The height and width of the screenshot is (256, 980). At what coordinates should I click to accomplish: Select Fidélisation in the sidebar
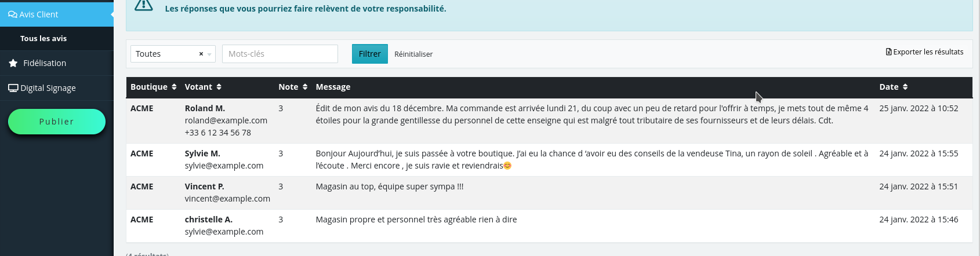(45, 63)
